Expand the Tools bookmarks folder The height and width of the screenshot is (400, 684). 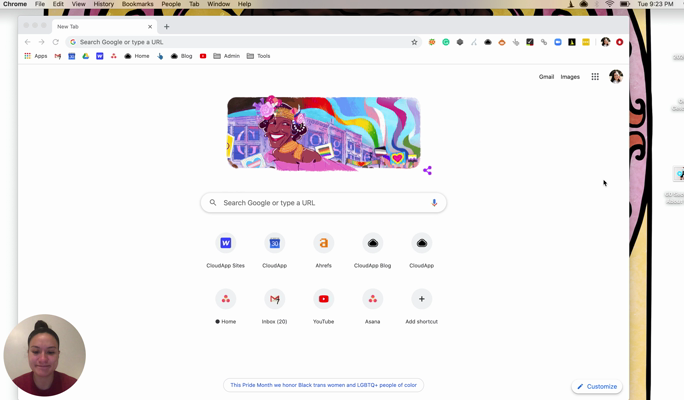pos(259,56)
